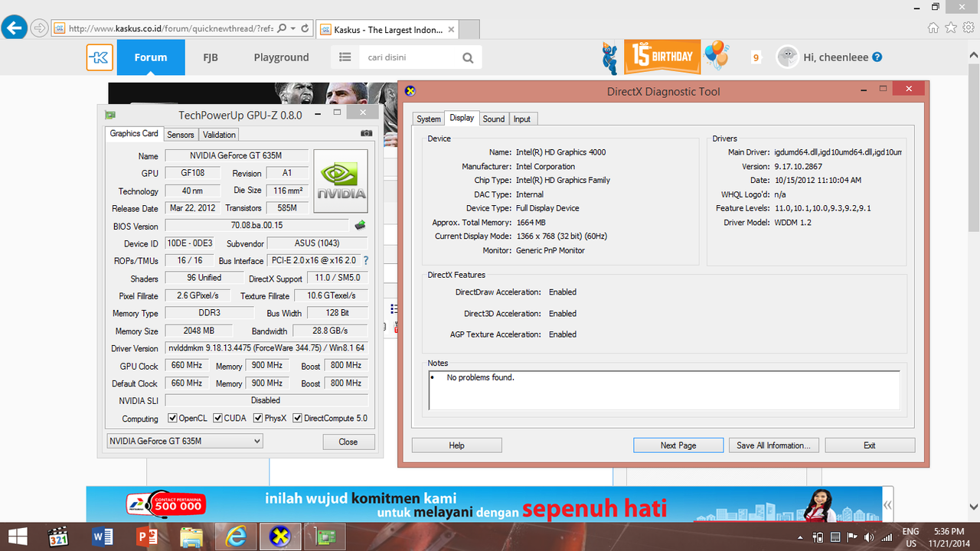Click the Internet Explorer address bar URL

pos(170,29)
